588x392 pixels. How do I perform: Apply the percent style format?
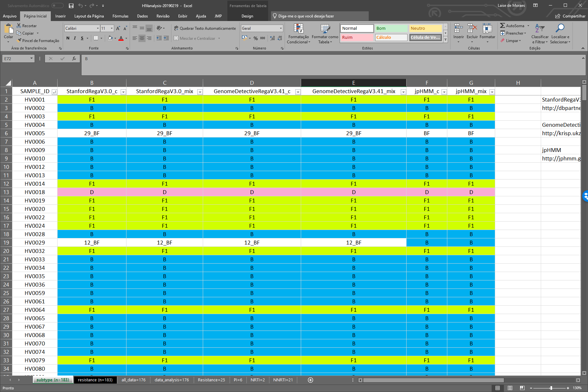click(x=256, y=38)
